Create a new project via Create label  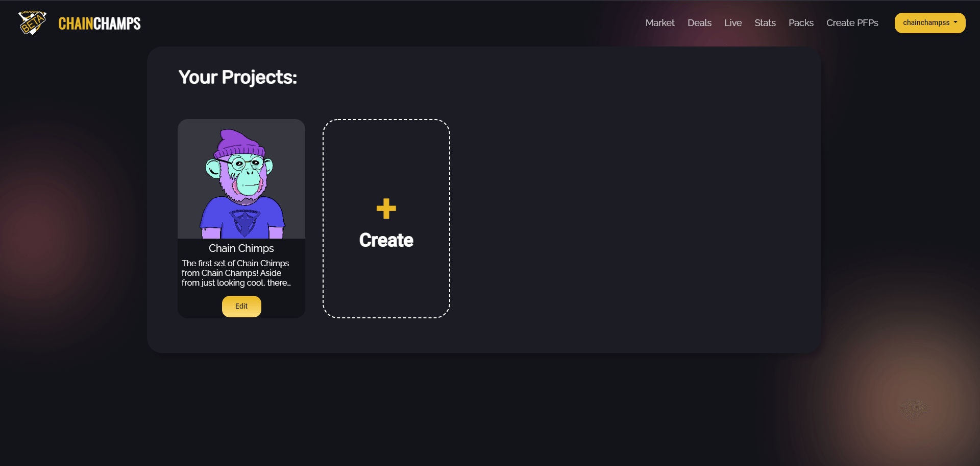386,240
